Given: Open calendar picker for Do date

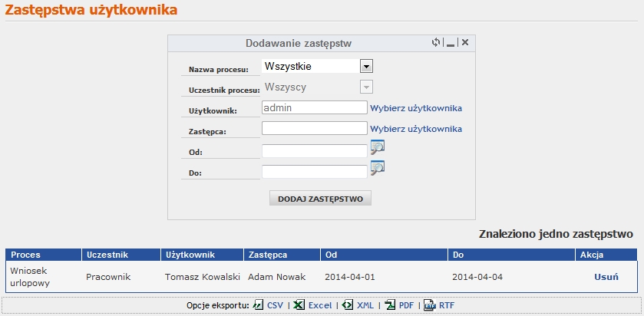Looking at the screenshot, I should click(x=378, y=168).
